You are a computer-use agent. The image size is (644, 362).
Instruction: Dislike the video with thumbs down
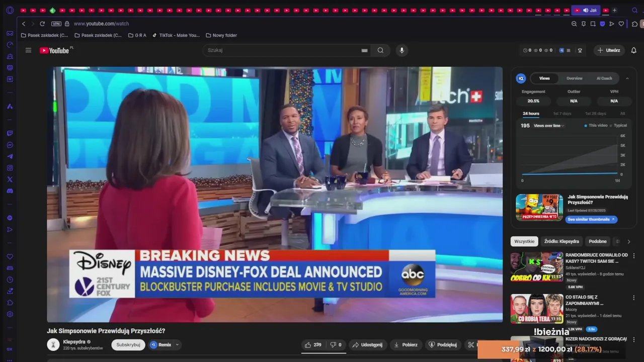(336, 345)
